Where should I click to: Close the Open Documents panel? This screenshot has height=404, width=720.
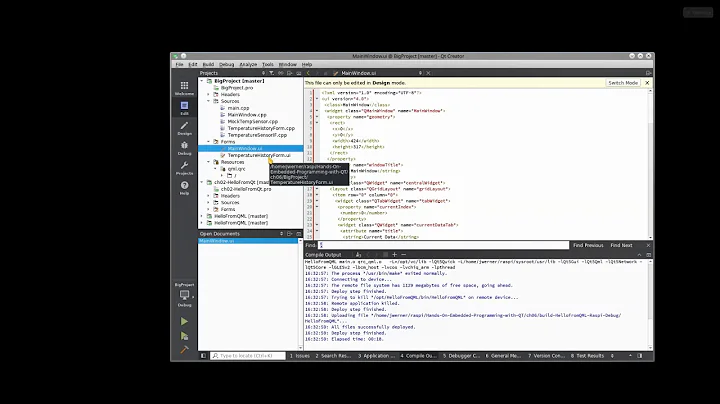(x=298, y=234)
